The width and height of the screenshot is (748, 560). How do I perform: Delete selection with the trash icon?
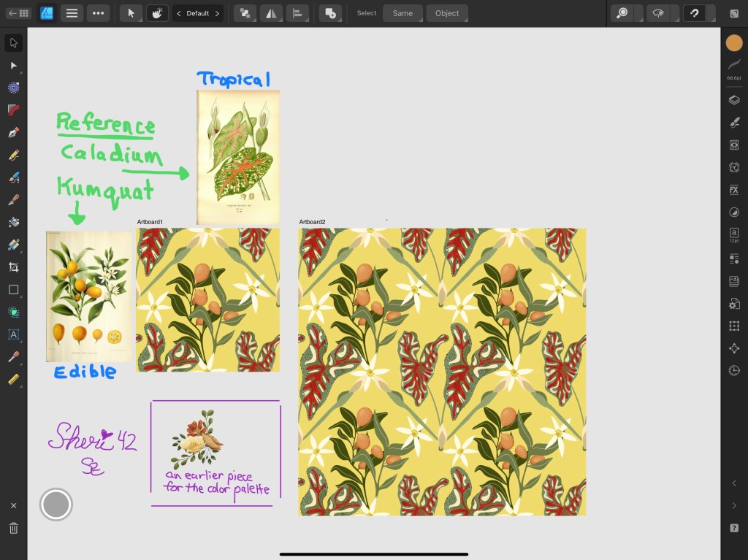tap(13, 528)
